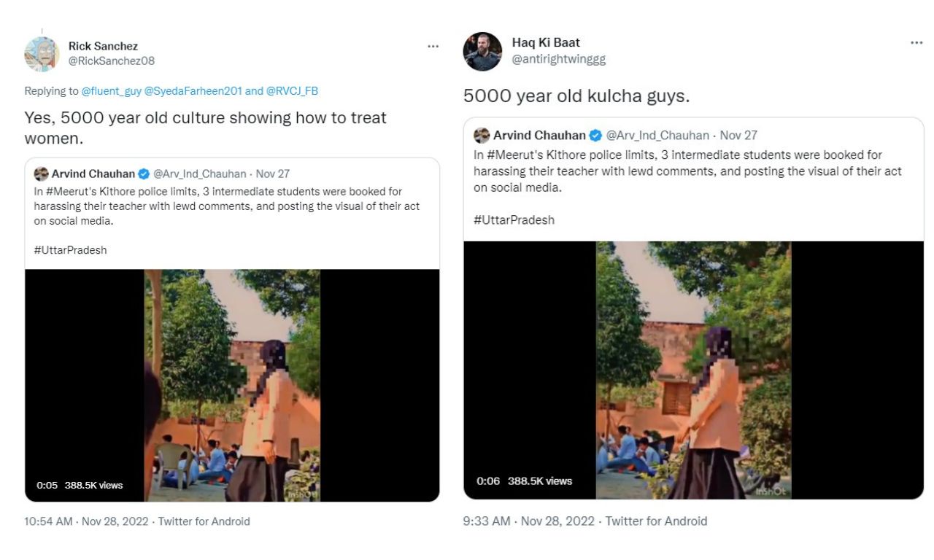Click Arvind Chauhan avatar in right quoted tweet
The width and height of the screenshot is (934, 560).
(482, 135)
